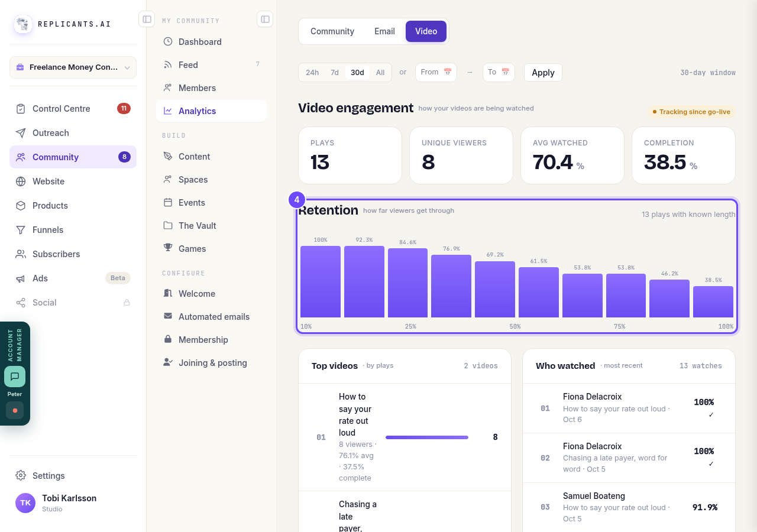Open the Control Centre clipboard icon
The height and width of the screenshot is (532, 757).
pyautogui.click(x=21, y=109)
